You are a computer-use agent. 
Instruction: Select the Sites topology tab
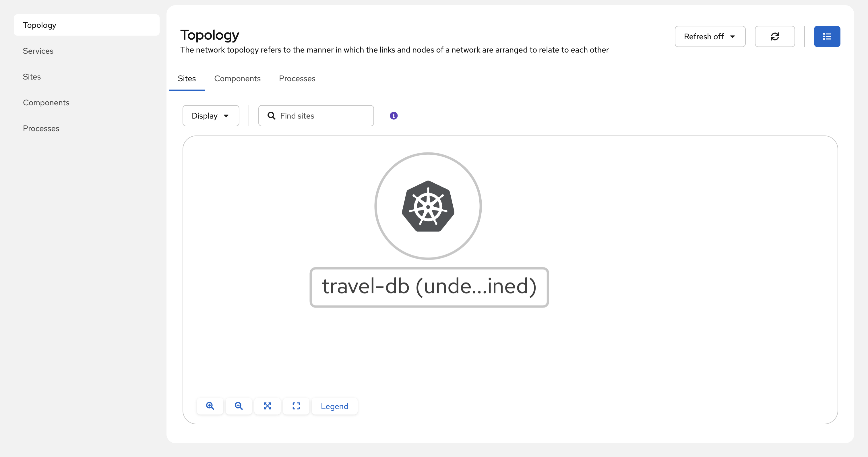pos(187,79)
